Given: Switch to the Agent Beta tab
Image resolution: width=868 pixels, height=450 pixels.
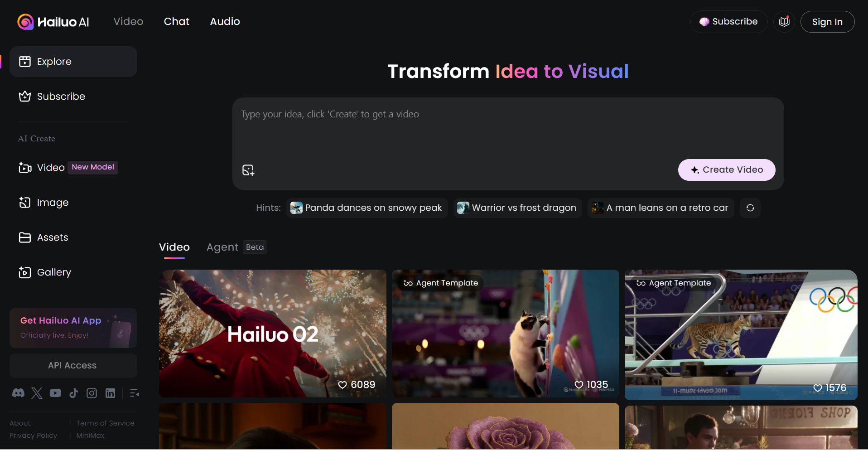Looking at the screenshot, I should point(236,247).
